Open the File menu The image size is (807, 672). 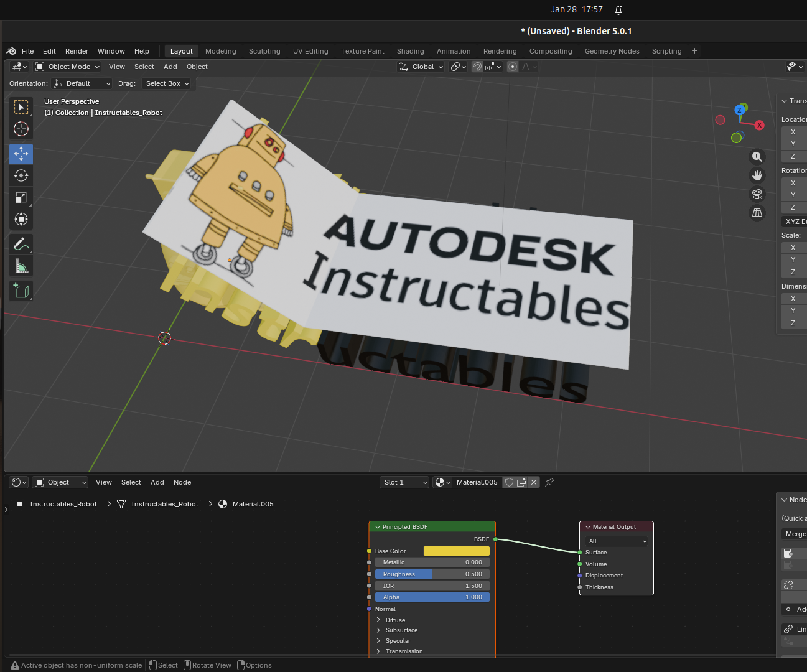[28, 51]
